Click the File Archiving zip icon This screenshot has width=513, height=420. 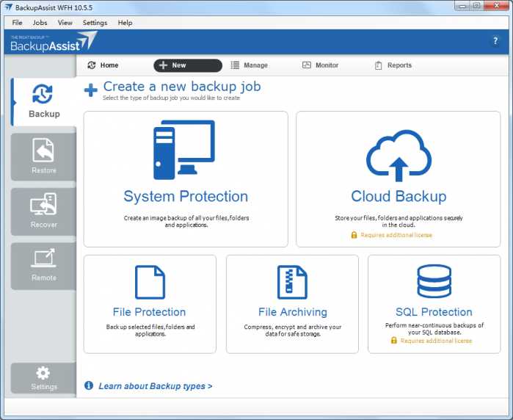292,282
